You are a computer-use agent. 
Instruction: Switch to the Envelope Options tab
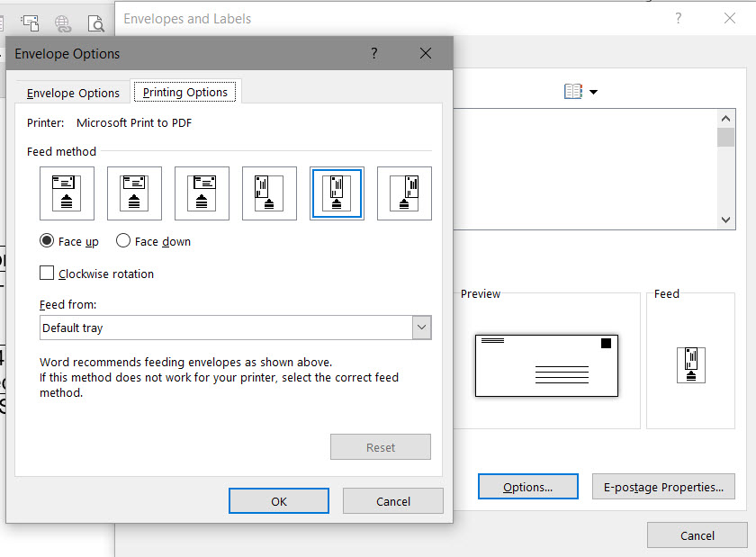tap(73, 93)
